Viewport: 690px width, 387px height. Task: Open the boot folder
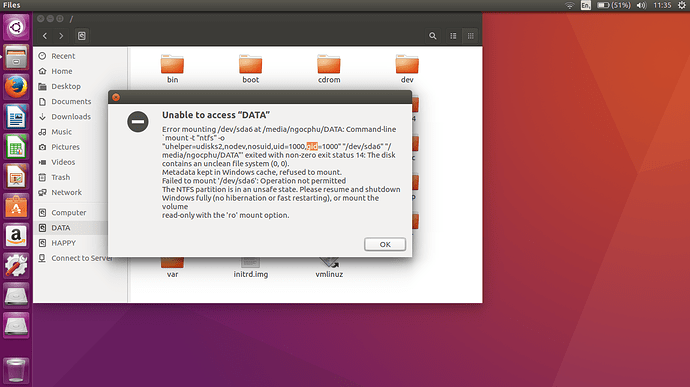coord(250,69)
